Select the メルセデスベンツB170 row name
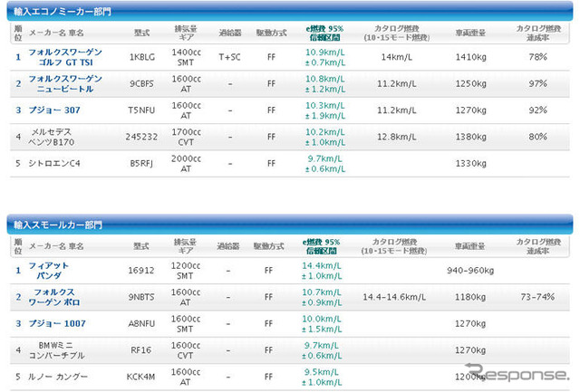Viewport: 580px width, 392px height. pos(51,137)
